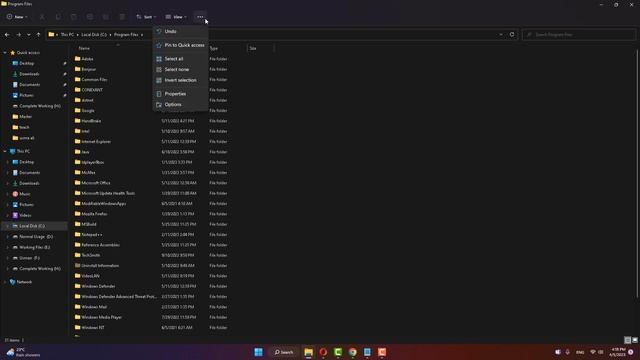
Task: Choose Select all from the menu
Action: point(180,59)
